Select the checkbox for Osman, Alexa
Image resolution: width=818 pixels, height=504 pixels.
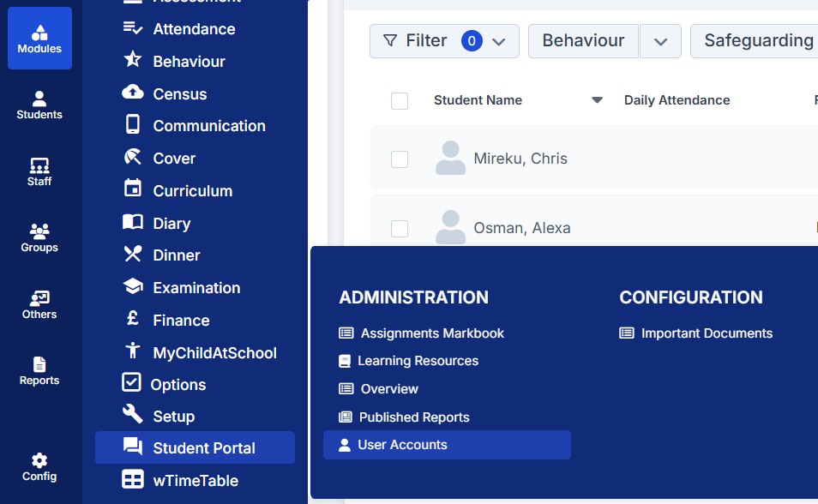click(400, 228)
